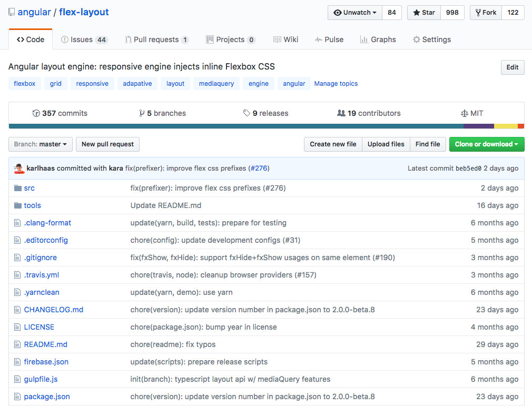Click the responsive topic tag
532x406 pixels.
click(x=92, y=83)
